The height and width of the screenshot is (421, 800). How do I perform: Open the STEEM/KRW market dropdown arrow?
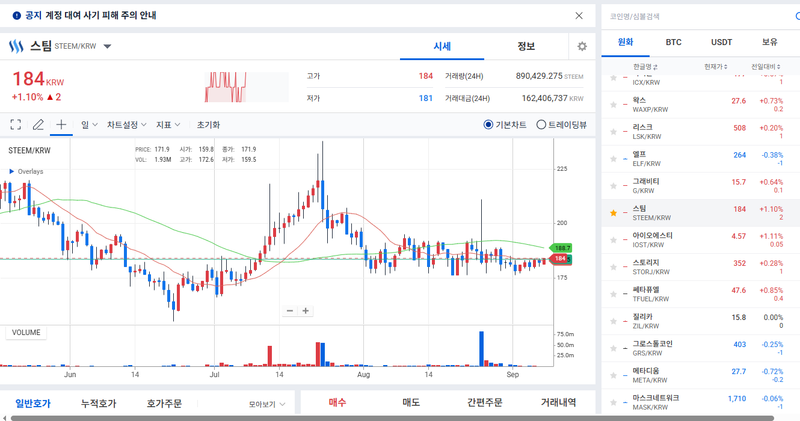(x=107, y=46)
